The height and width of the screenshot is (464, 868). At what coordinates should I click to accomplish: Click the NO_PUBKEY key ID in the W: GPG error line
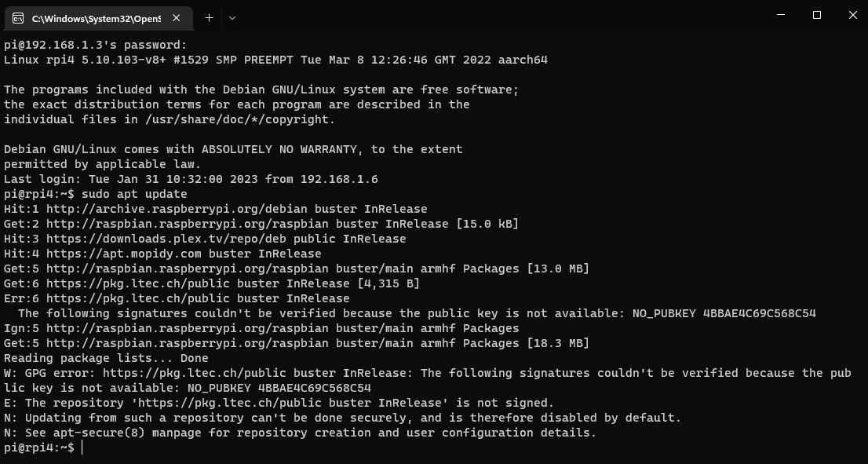click(x=279, y=389)
